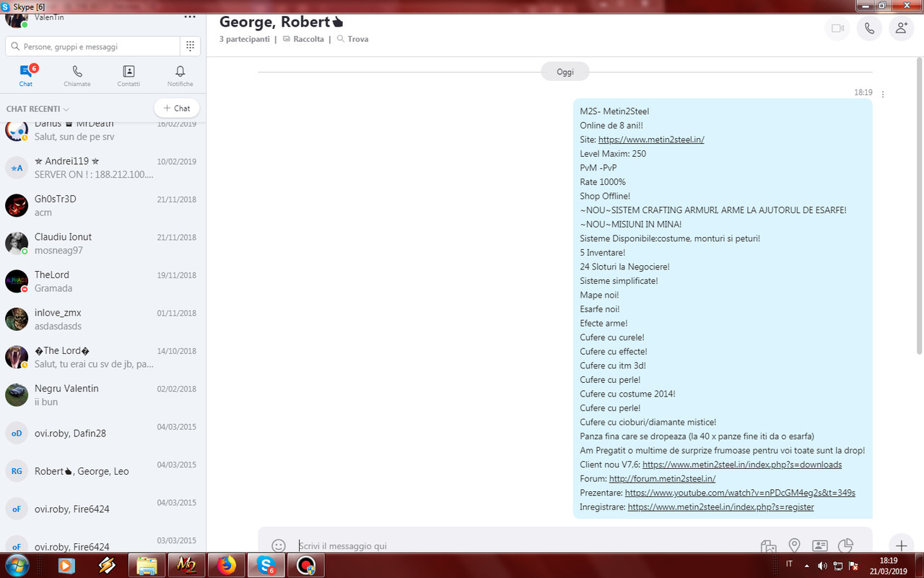Viewport: 924px width, 578px height.
Task: Attach files or media icon
Action: point(768,545)
